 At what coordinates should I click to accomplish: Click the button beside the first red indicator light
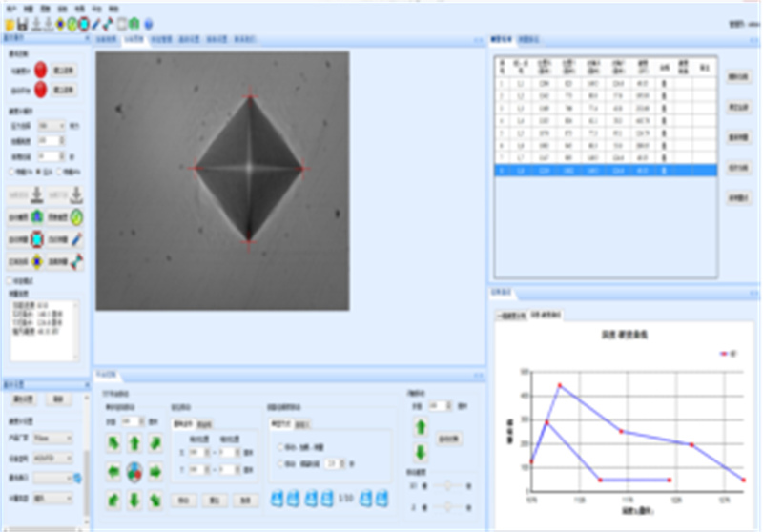(x=63, y=70)
